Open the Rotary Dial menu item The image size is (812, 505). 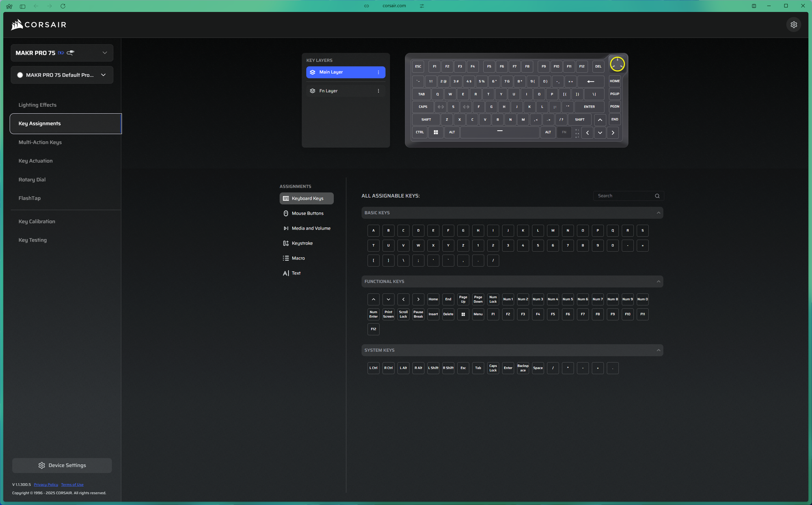tap(32, 180)
